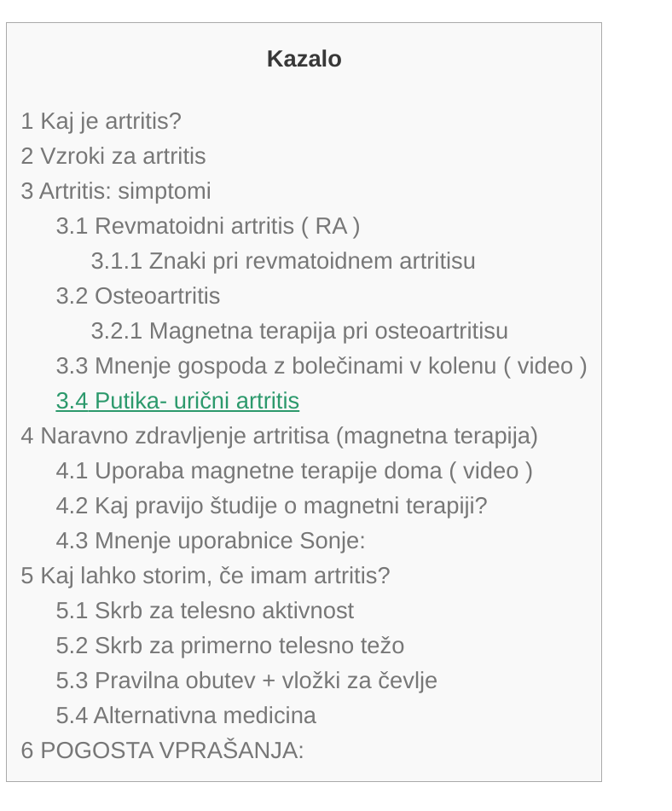The image size is (672, 811).
Task: Click the green 'Putika- urični artritis' link
Action: point(177,401)
